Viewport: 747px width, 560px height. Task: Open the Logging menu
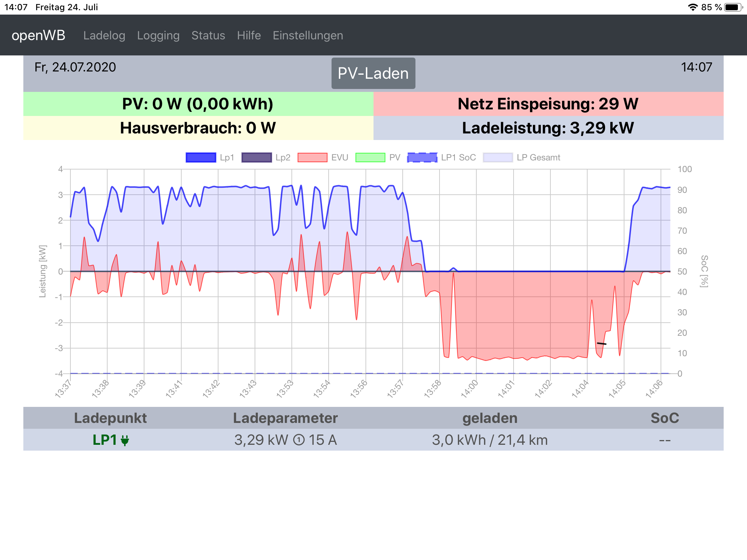click(x=158, y=35)
